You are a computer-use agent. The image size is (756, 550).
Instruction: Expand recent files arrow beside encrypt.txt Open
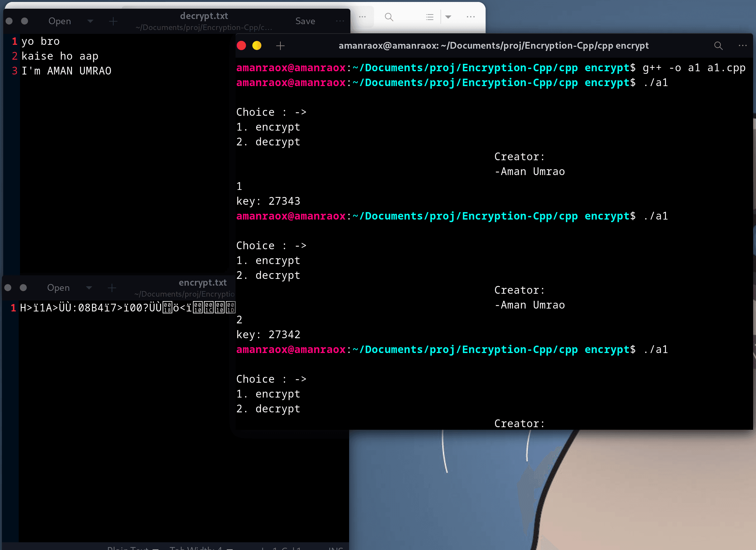pos(89,288)
